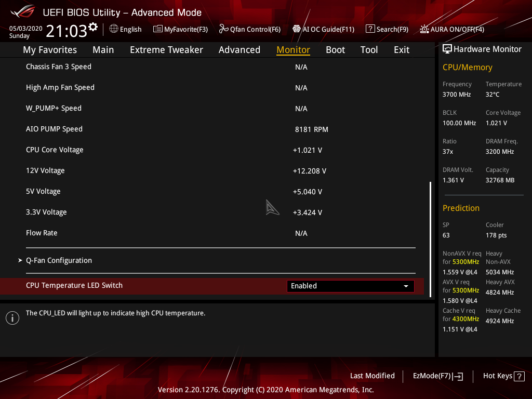Open the settings gear beside the clock
The width and height of the screenshot is (532, 399).
pos(93,27)
